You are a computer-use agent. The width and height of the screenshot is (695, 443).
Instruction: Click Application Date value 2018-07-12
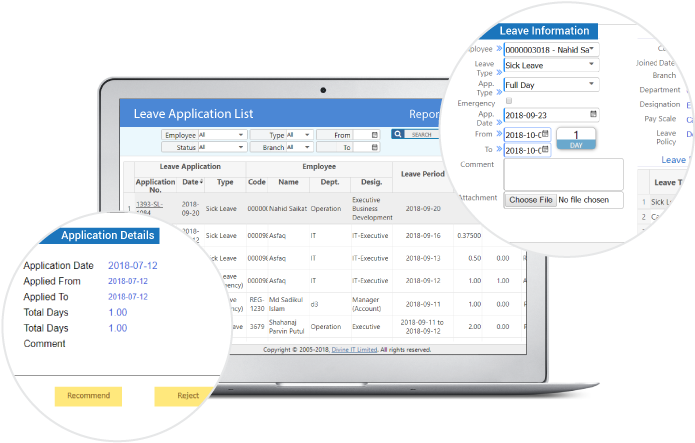coord(133,266)
